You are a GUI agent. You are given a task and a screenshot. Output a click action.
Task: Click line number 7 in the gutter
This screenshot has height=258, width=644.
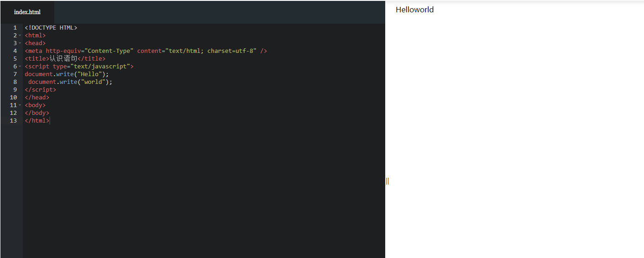(x=15, y=74)
